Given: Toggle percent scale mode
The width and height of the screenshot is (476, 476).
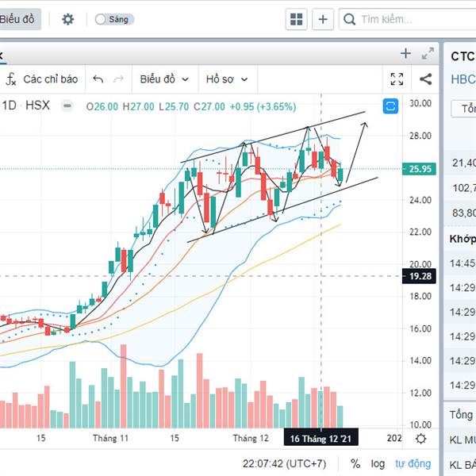Looking at the screenshot, I should pyautogui.click(x=355, y=463).
